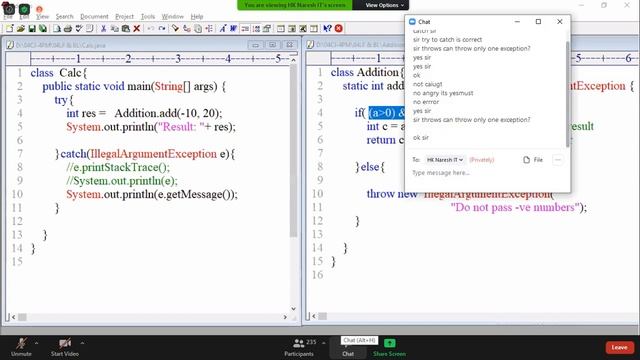Click the red Stop circle toolbar icon
640x360 pixels.
(339, 29)
